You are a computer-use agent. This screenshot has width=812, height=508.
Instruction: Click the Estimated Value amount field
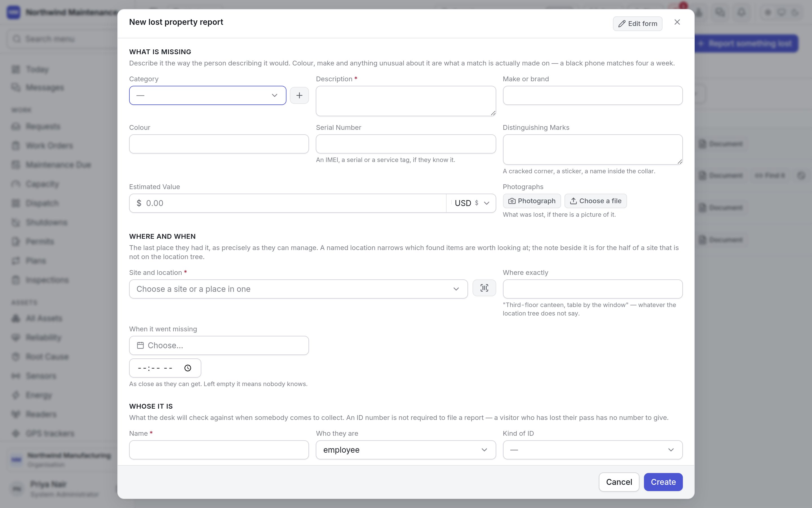point(288,203)
